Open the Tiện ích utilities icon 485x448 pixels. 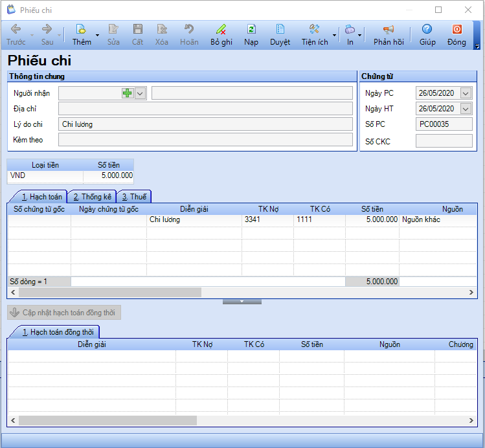pos(315,30)
